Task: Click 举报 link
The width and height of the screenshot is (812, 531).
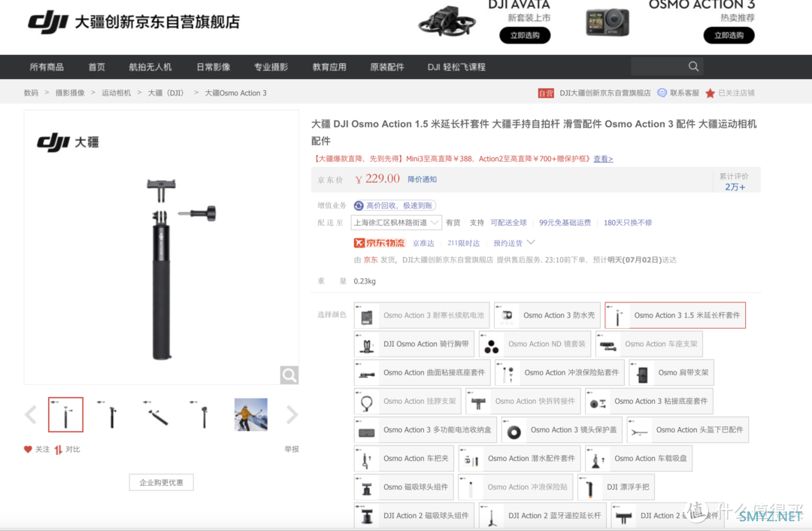Action: [292, 449]
